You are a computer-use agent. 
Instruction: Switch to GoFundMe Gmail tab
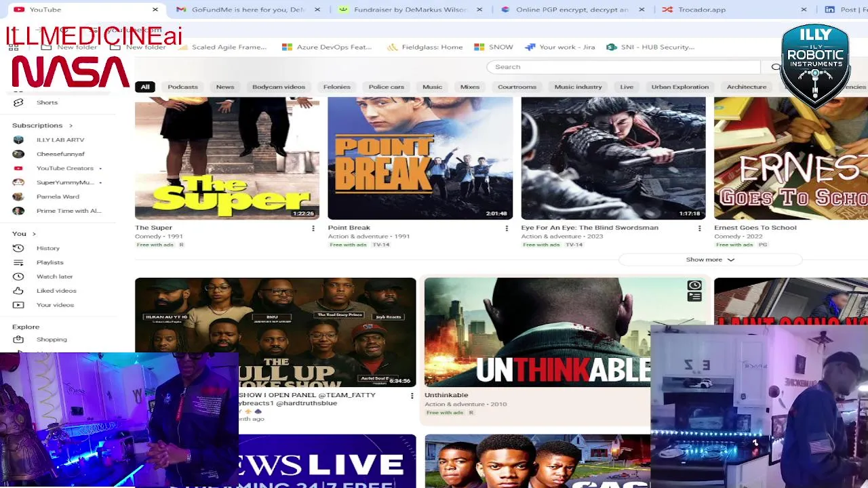coord(241,9)
